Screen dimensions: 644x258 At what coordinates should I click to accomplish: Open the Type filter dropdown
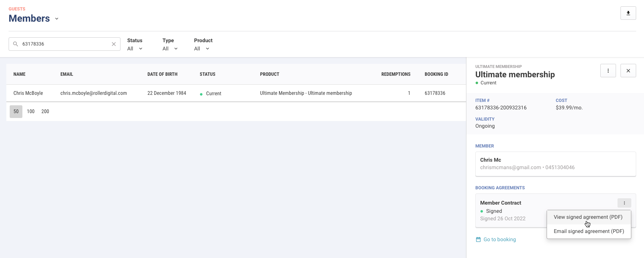point(170,49)
